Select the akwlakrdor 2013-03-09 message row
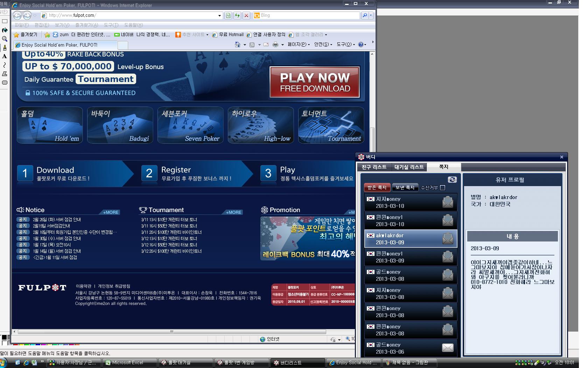 tap(411, 239)
